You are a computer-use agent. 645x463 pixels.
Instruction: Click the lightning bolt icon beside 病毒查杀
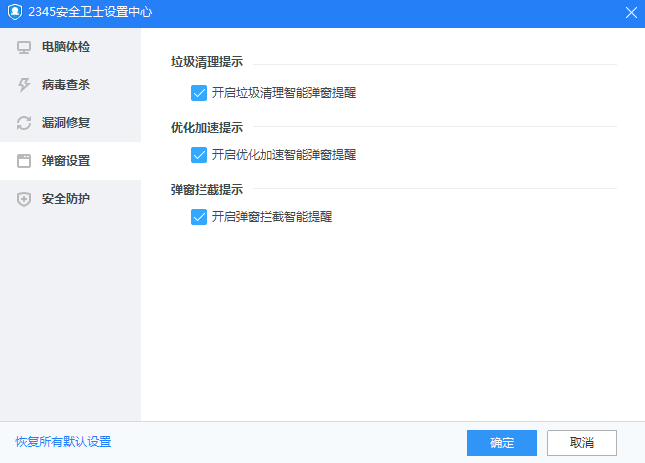(x=24, y=85)
